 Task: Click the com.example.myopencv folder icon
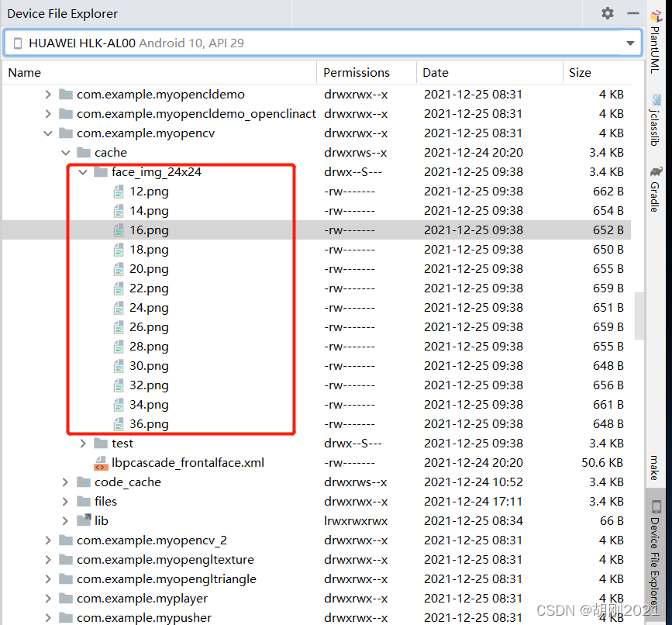pos(66,133)
